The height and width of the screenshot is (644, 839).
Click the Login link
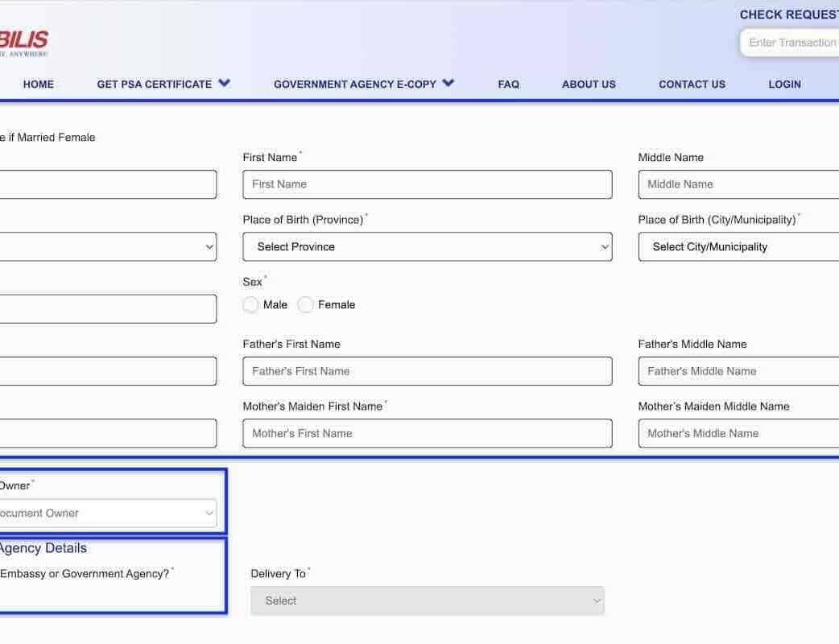point(784,84)
